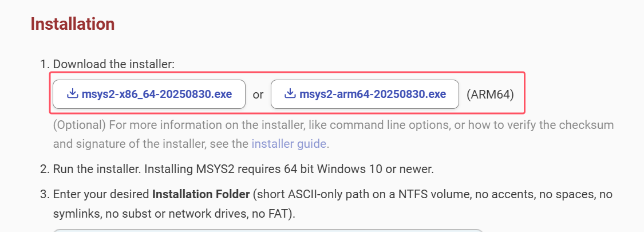Screen dimensions: 644x232
Task: Click the 'Download the installer:' step text
Action: tap(113, 64)
